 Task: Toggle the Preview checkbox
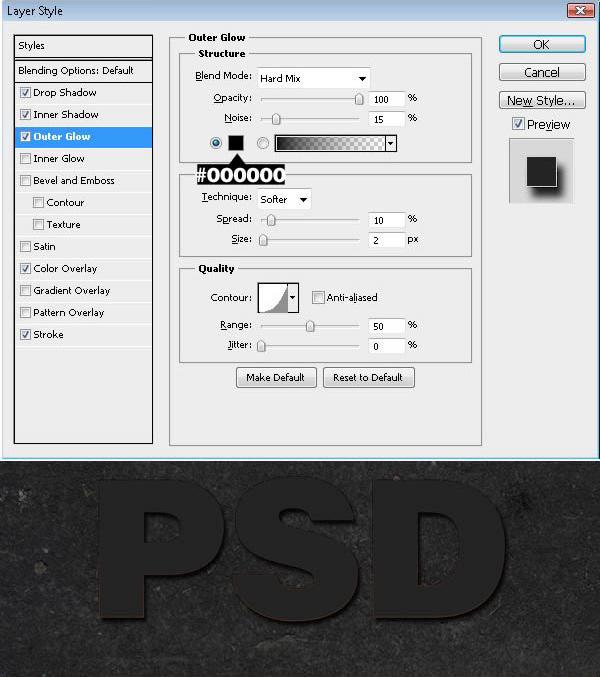[x=517, y=124]
